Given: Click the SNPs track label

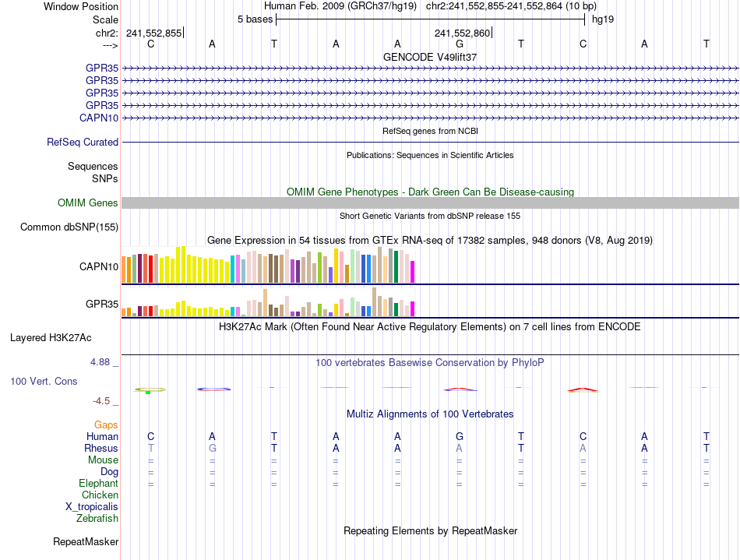Looking at the screenshot, I should coord(105,179).
